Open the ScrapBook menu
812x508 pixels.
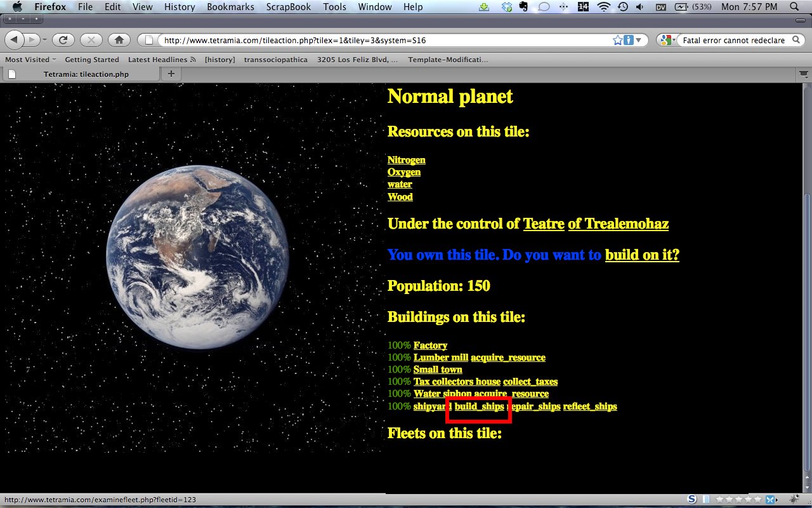289,7
